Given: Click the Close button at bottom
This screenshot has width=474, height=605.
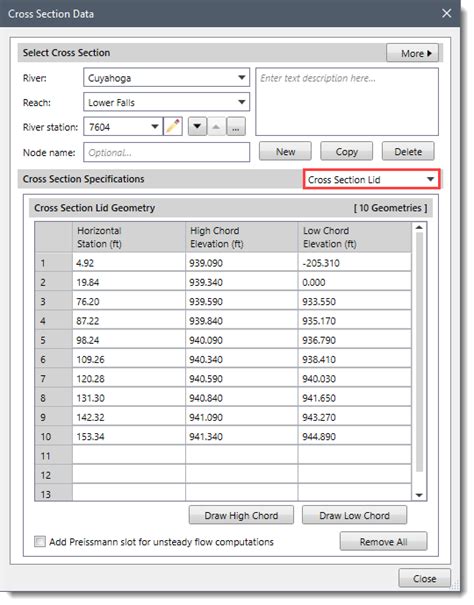Looking at the screenshot, I should tap(424, 578).
